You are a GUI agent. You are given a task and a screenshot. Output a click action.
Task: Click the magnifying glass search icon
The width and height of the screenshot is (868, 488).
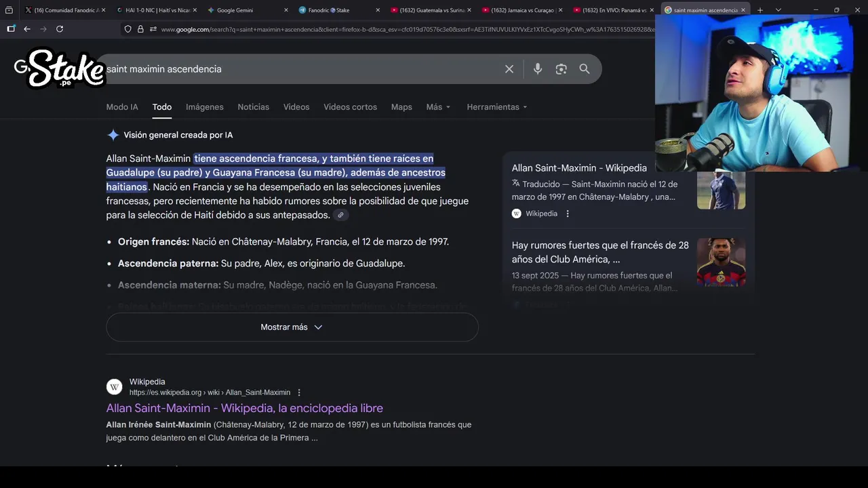pos(585,69)
